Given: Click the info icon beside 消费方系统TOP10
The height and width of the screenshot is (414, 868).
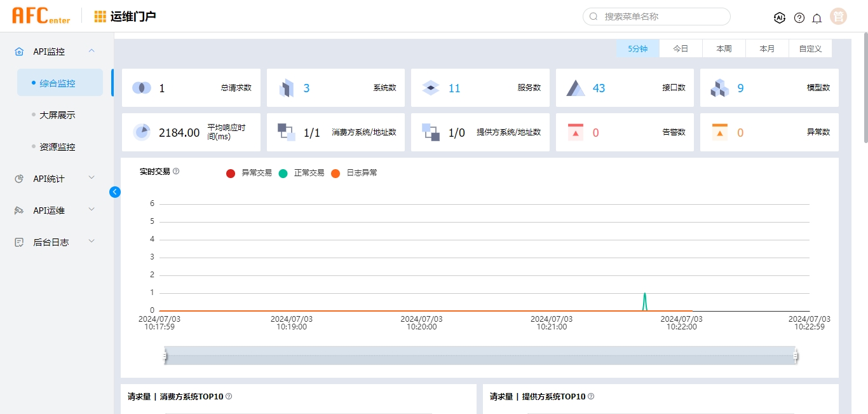Looking at the screenshot, I should tap(229, 396).
